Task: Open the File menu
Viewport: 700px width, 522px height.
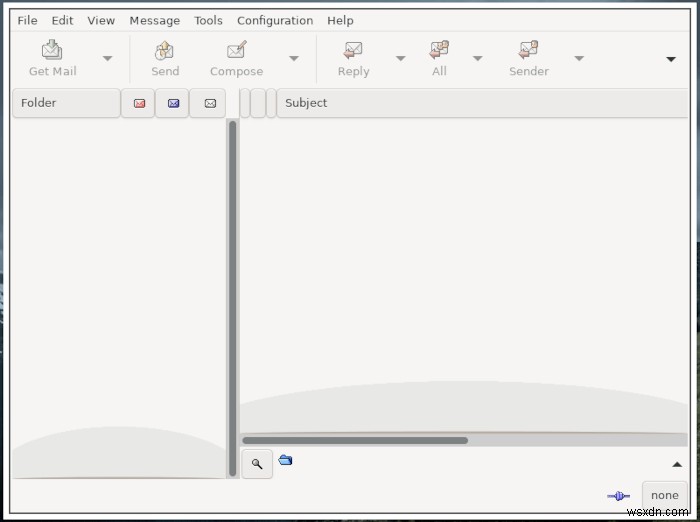Action: [x=27, y=21]
